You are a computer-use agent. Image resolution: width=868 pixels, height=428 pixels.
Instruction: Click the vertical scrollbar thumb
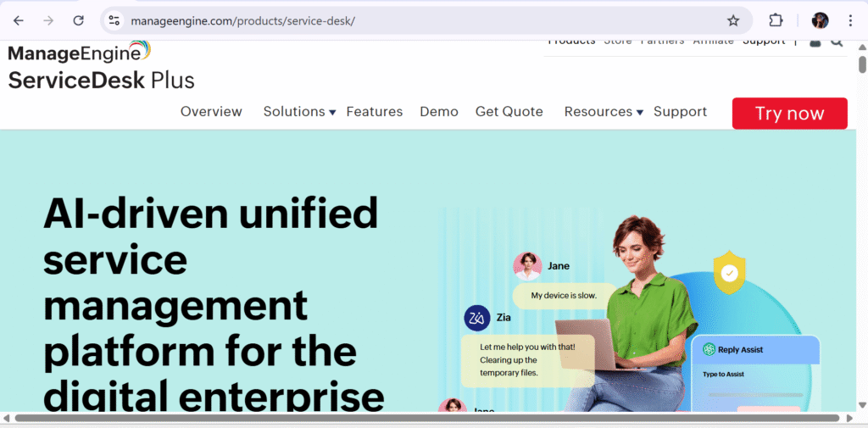tap(862, 64)
